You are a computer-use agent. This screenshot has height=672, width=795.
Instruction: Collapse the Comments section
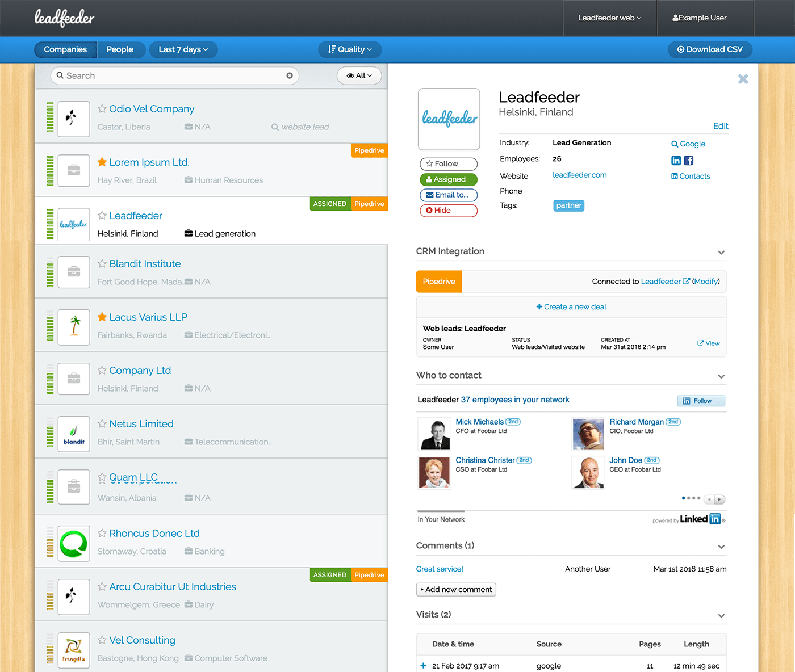pyautogui.click(x=721, y=547)
